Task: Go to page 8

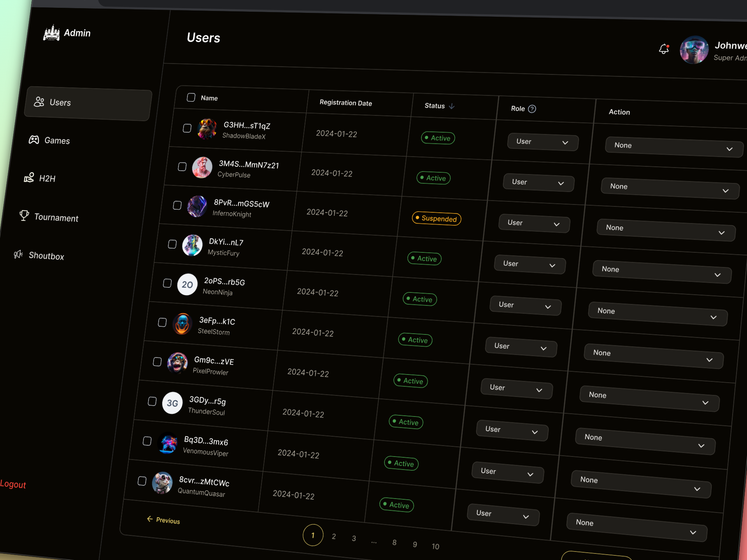Action: pyautogui.click(x=395, y=542)
